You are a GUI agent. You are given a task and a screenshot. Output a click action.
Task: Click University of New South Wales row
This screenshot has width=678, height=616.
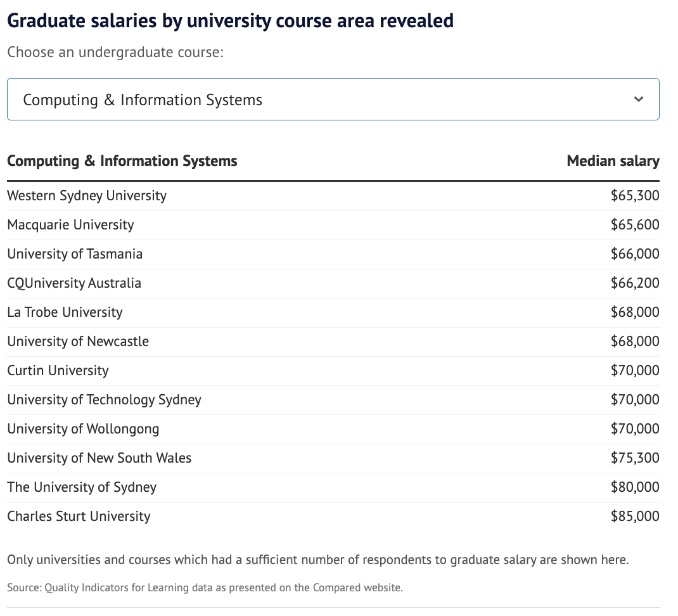tap(99, 458)
